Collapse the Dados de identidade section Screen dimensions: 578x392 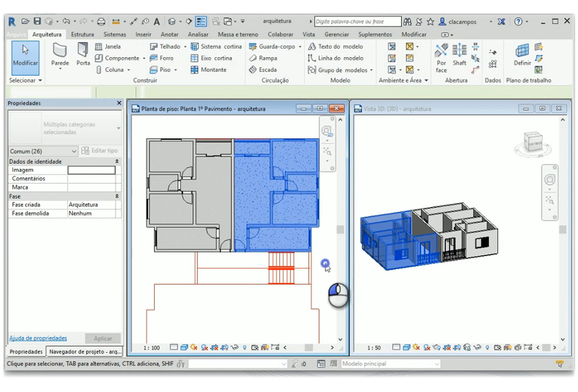[x=117, y=162]
